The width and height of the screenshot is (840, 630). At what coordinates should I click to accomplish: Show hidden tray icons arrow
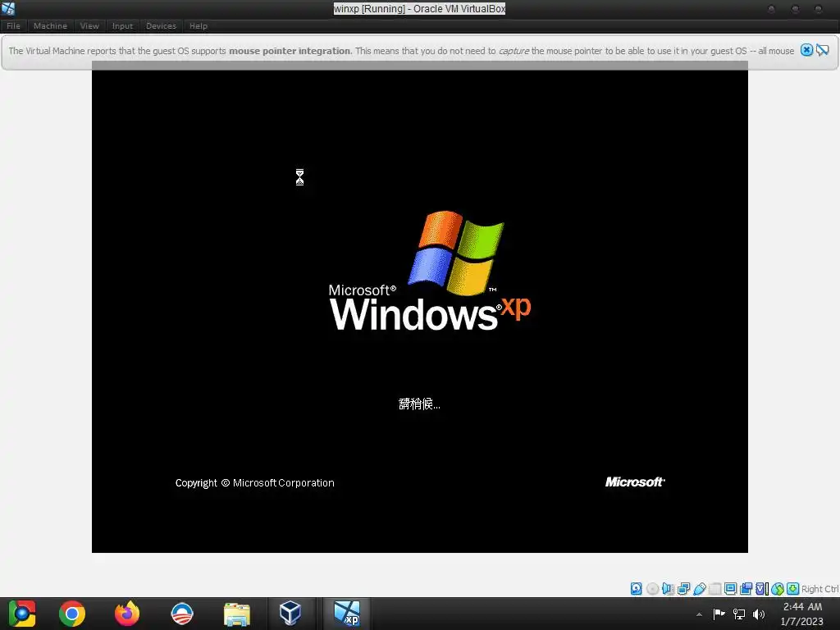699,614
